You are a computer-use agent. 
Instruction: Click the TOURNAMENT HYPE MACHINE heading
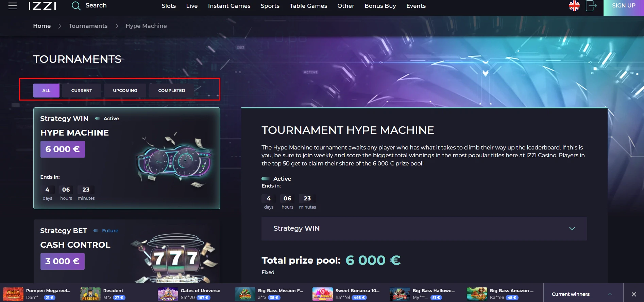(x=348, y=130)
